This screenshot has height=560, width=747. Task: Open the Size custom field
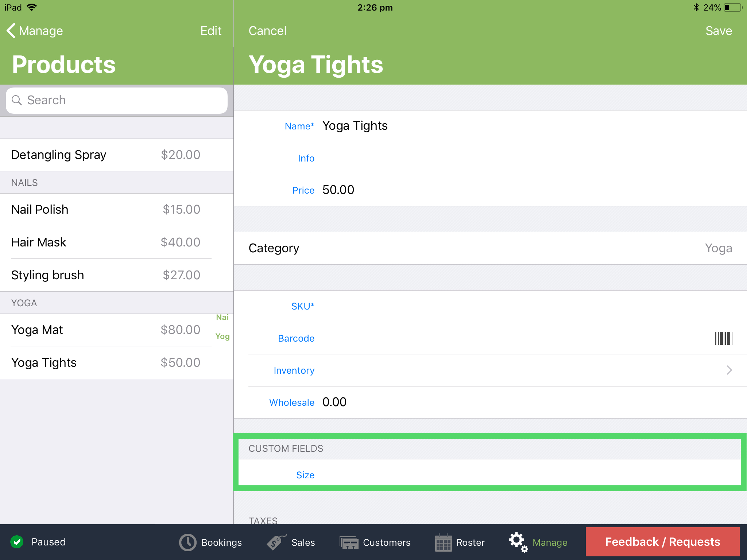(306, 475)
